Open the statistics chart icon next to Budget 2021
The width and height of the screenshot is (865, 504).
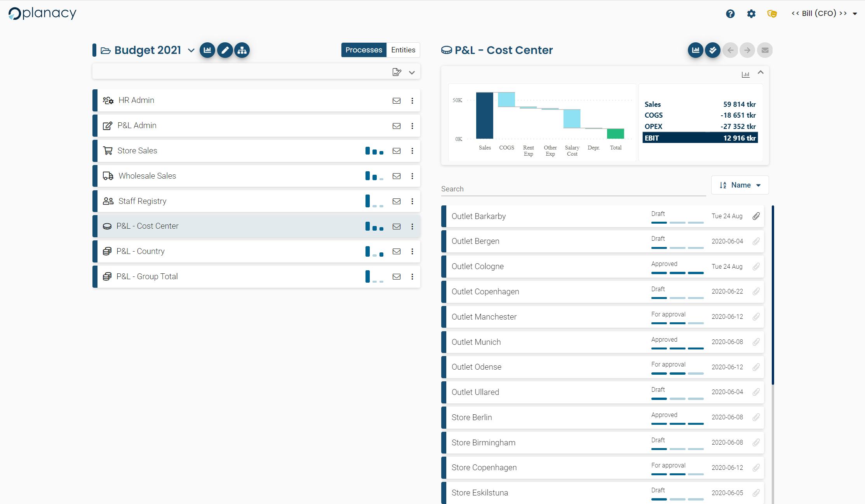tap(207, 50)
